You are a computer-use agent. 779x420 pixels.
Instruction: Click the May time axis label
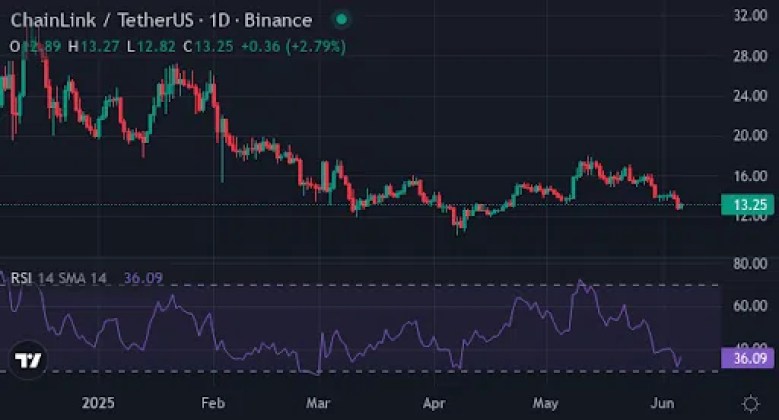544,402
